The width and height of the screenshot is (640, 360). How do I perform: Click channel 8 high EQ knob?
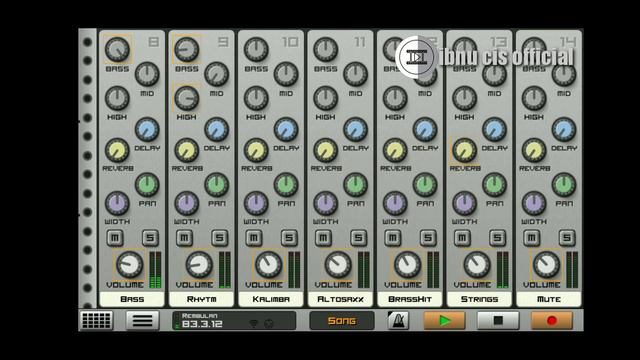pos(117,98)
